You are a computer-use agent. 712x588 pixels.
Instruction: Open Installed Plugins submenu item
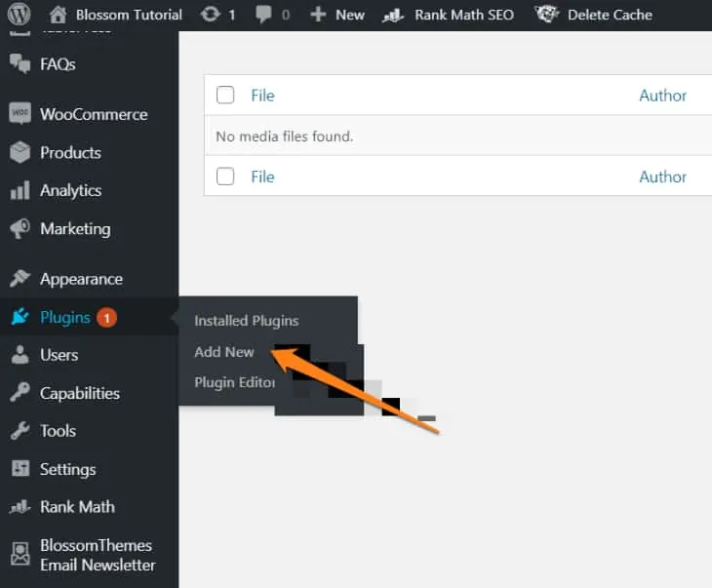pos(246,321)
